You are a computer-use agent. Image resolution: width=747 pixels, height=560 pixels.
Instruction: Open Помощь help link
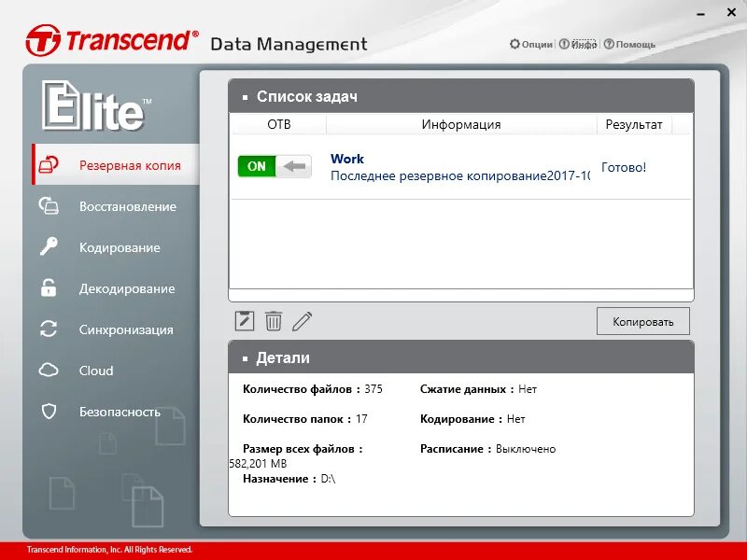click(636, 44)
